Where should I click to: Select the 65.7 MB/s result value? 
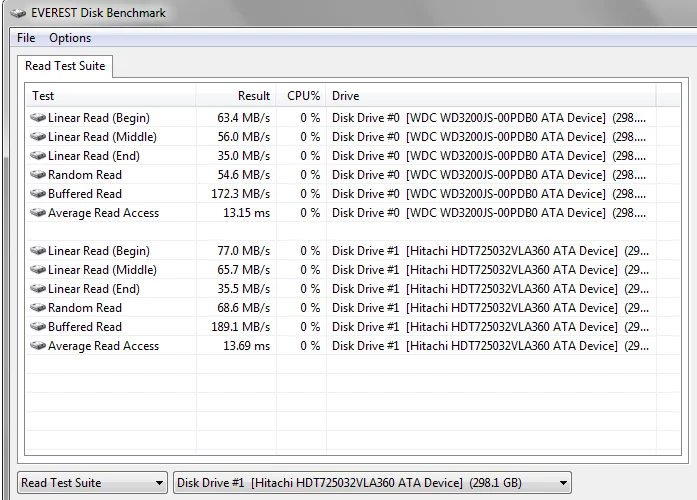244,270
